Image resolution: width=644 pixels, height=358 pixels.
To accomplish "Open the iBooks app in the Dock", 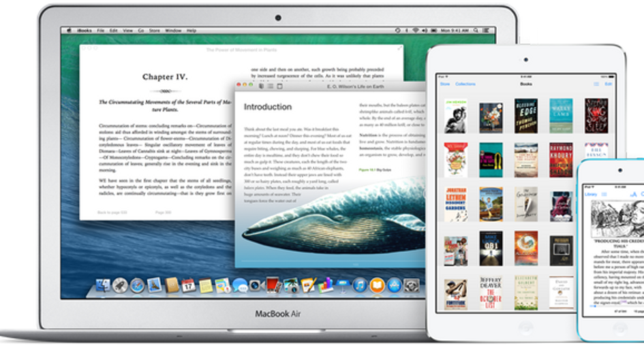I will (376, 285).
